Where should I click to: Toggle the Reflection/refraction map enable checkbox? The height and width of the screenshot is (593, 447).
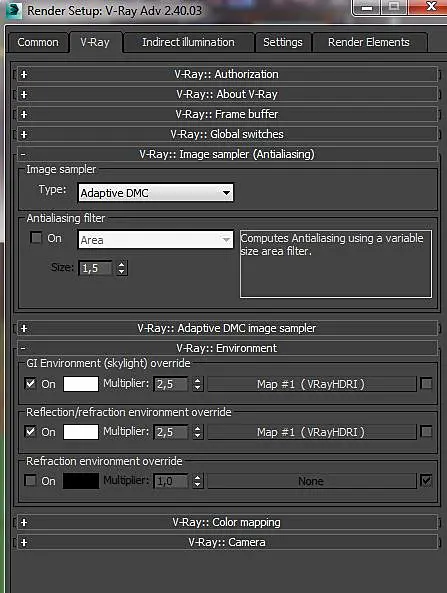click(x=426, y=432)
